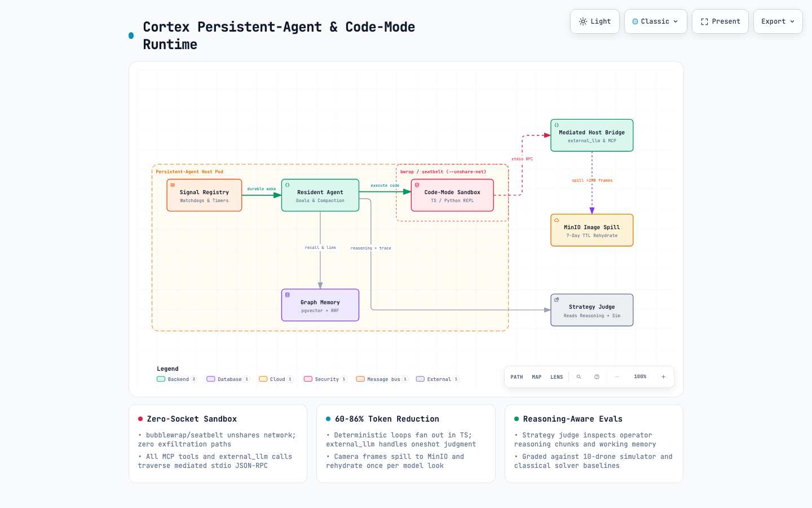Zoom out with the minus icon
This screenshot has height=508, width=812.
[617, 377]
